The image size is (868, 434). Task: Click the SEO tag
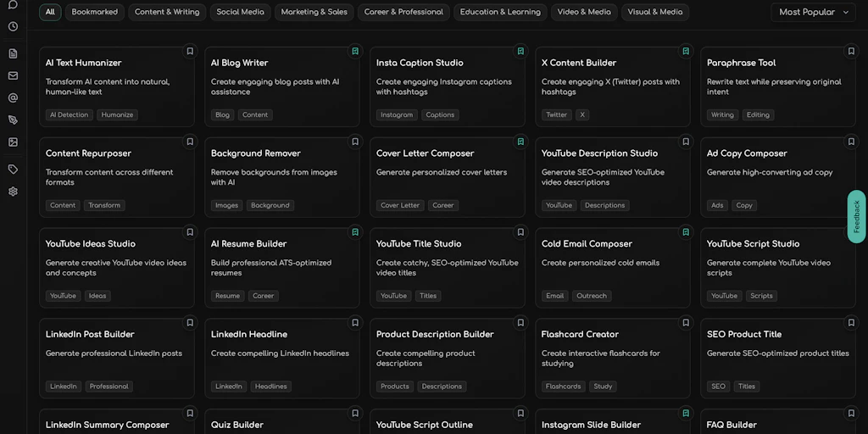point(718,387)
